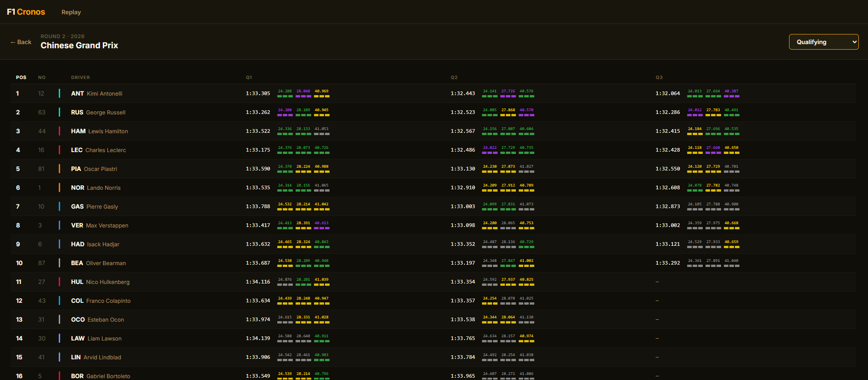Click Russell's purple Q1 sector one 24.208

tap(285, 110)
